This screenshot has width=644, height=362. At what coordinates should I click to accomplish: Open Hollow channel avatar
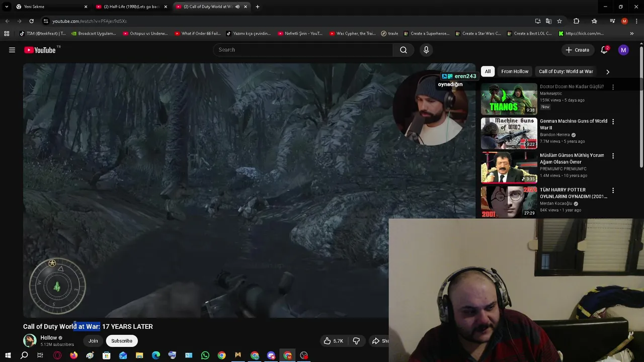pos(30,340)
